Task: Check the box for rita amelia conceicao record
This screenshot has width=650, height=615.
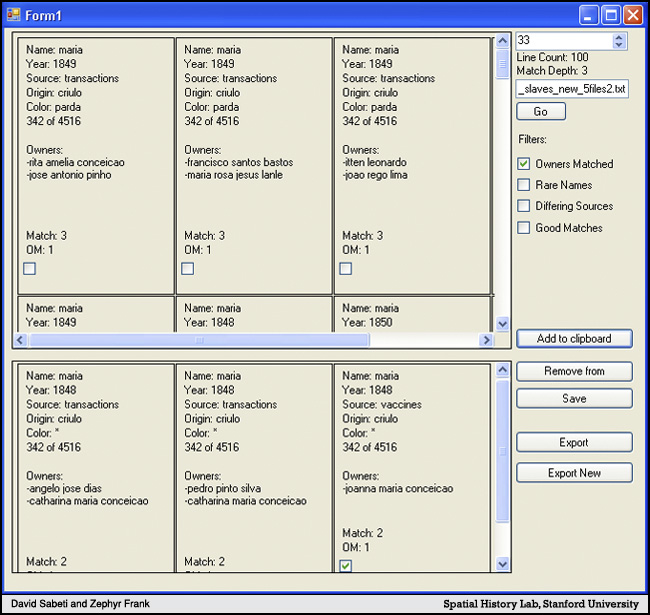Action: point(30,268)
